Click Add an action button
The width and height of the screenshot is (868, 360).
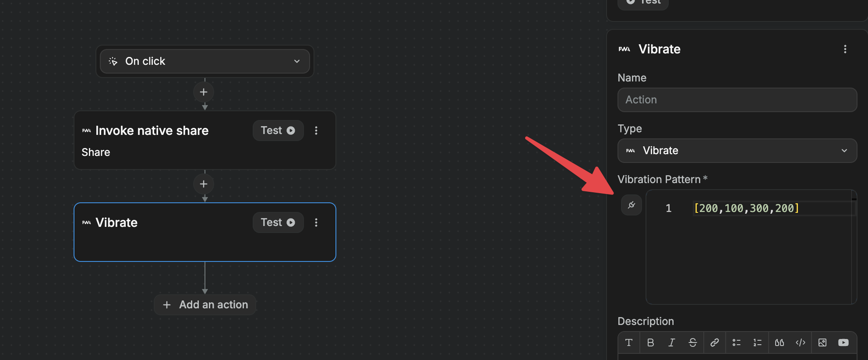coord(205,305)
